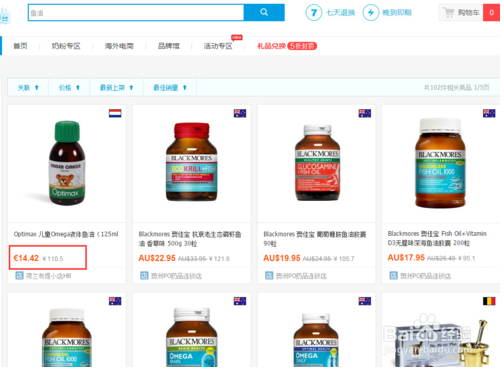Click the red cart count badge
Image resolution: width=504 pixels, height=389 pixels.
tap(491, 13)
